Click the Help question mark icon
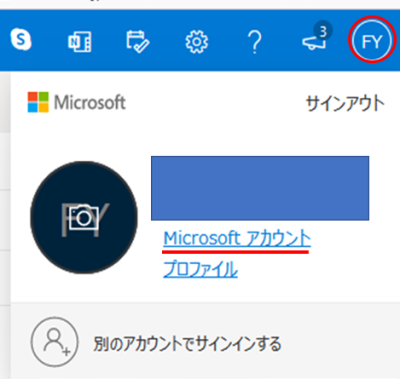Image resolution: width=400 pixels, height=379 pixels. pyautogui.click(x=255, y=42)
